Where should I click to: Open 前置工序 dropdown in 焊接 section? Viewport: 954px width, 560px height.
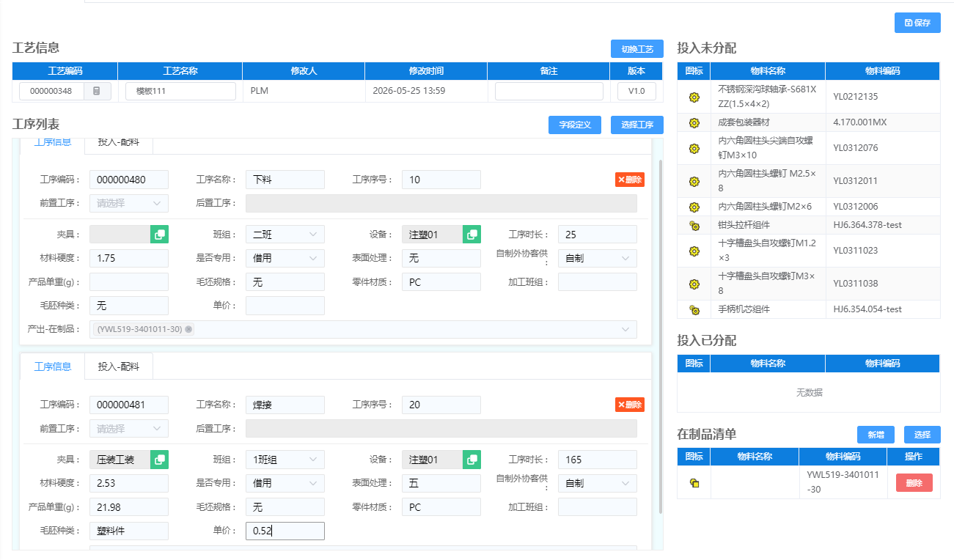[129, 428]
